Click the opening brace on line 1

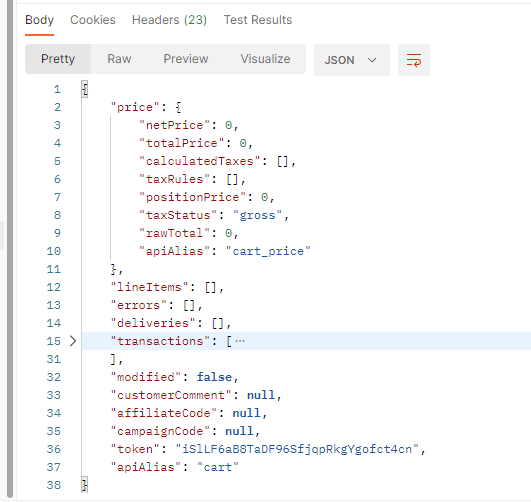point(85,89)
